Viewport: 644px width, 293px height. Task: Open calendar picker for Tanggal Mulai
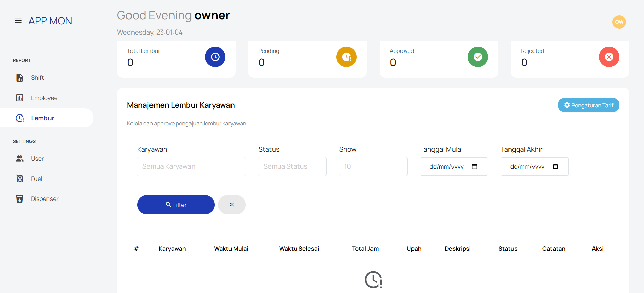click(x=475, y=167)
